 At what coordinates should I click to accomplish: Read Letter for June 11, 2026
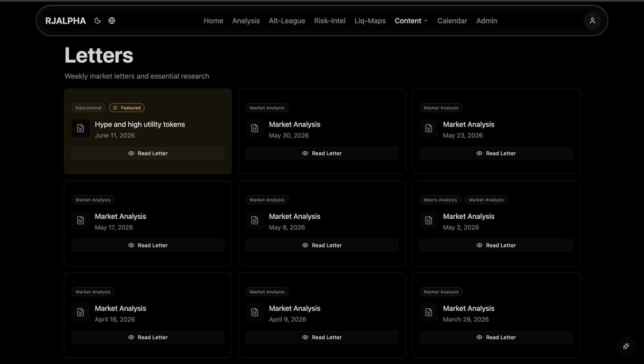tap(148, 153)
